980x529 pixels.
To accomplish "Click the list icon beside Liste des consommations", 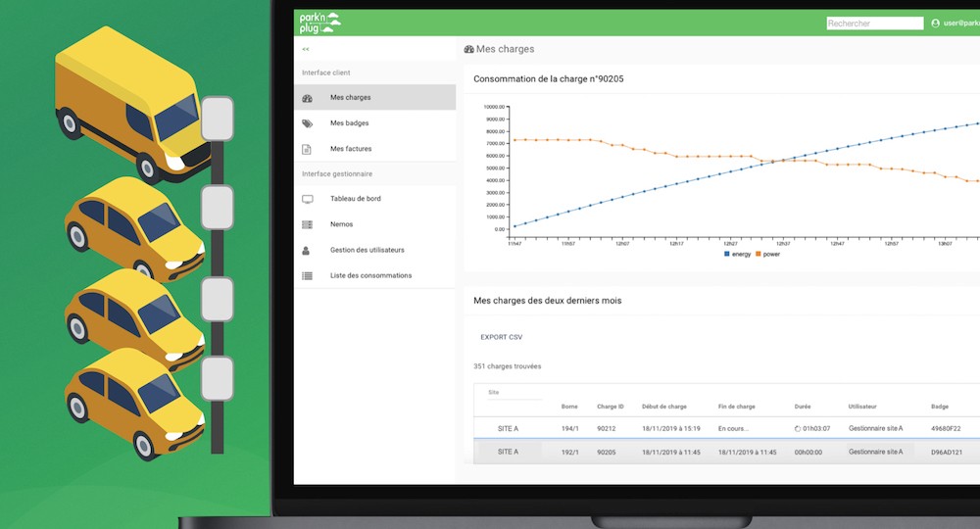I will [x=308, y=275].
